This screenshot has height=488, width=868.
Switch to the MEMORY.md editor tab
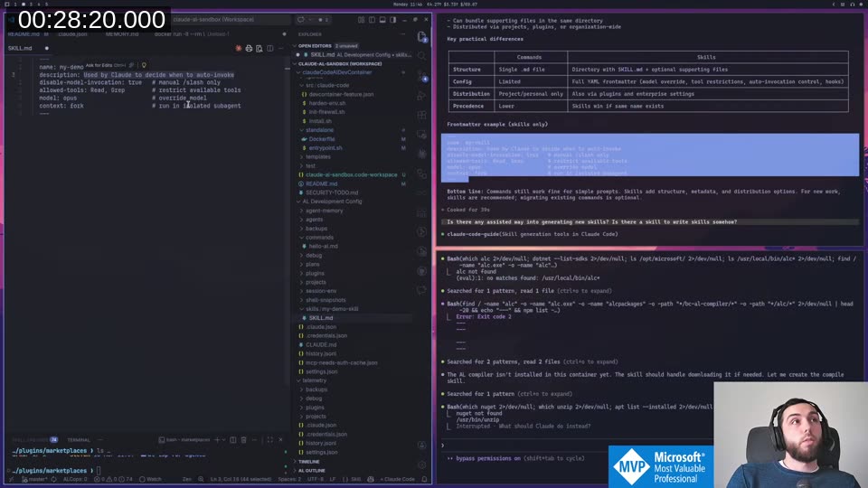[x=122, y=34]
